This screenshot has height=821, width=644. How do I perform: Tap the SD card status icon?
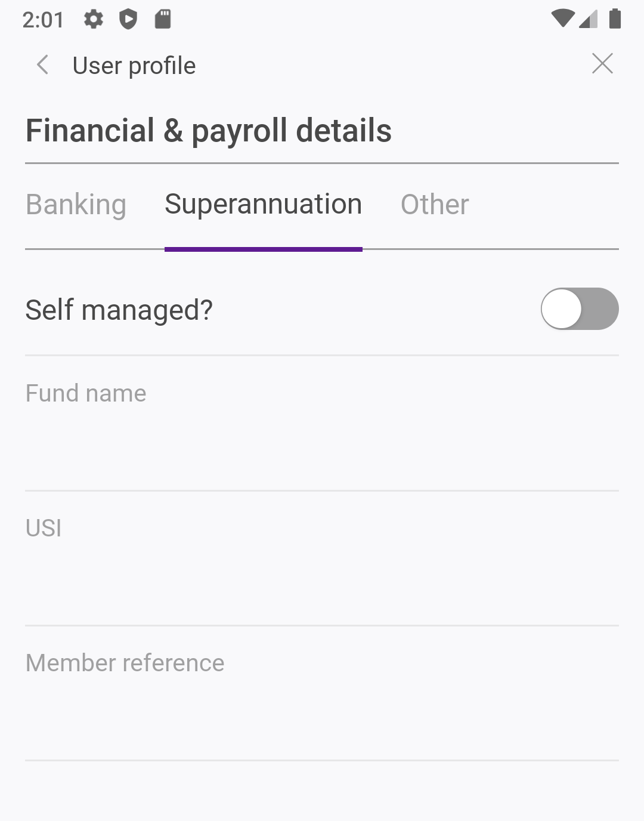pyautogui.click(x=163, y=20)
